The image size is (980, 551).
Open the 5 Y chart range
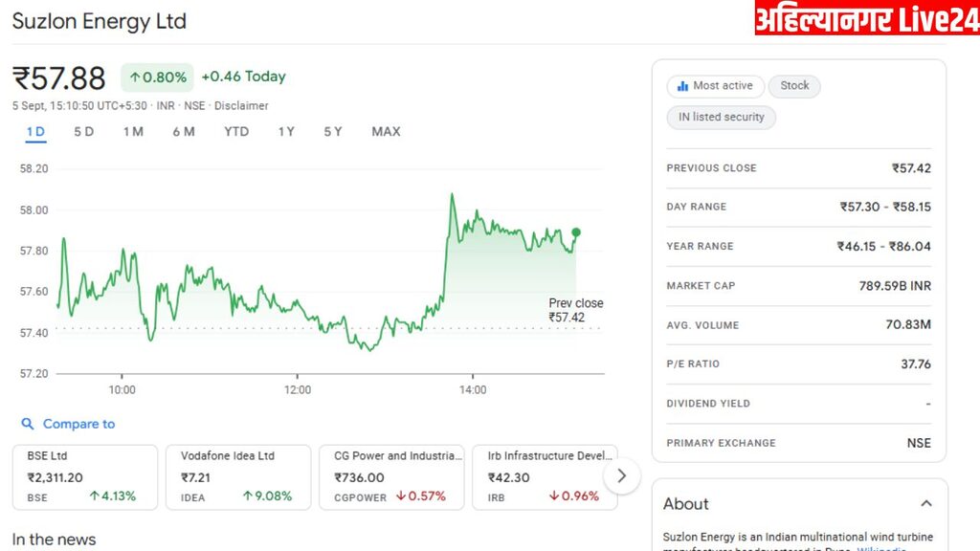pos(333,132)
